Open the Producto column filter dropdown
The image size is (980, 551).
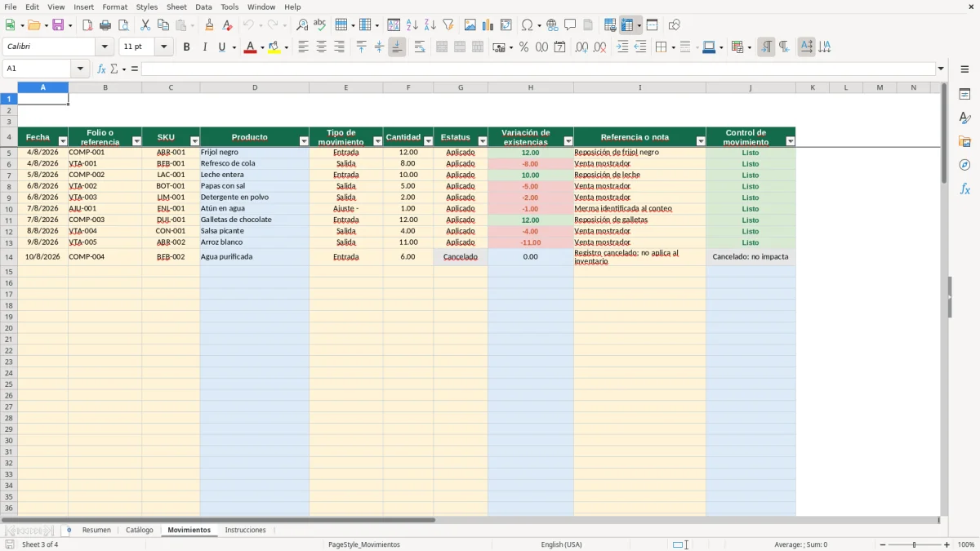tap(304, 141)
